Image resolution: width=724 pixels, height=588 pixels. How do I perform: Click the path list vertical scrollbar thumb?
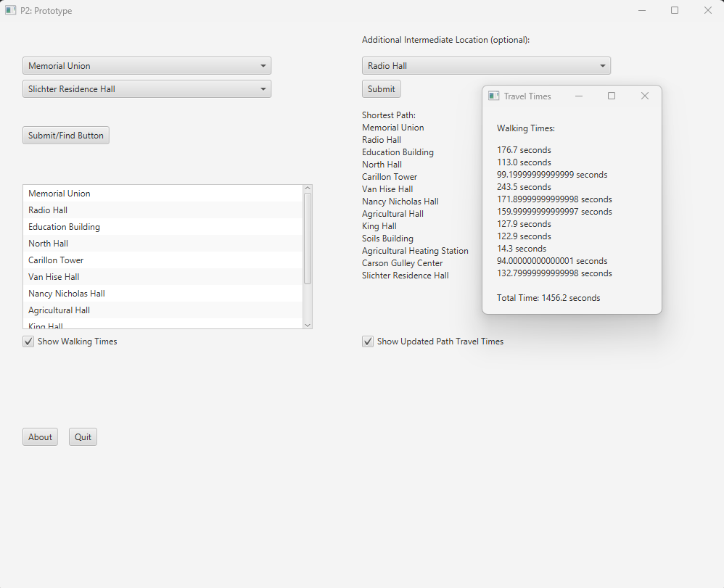tap(308, 238)
